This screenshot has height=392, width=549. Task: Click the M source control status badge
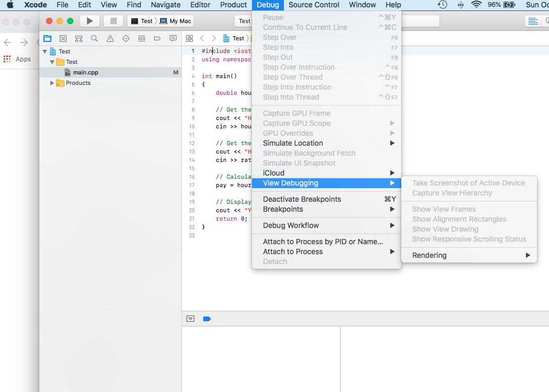coord(176,72)
